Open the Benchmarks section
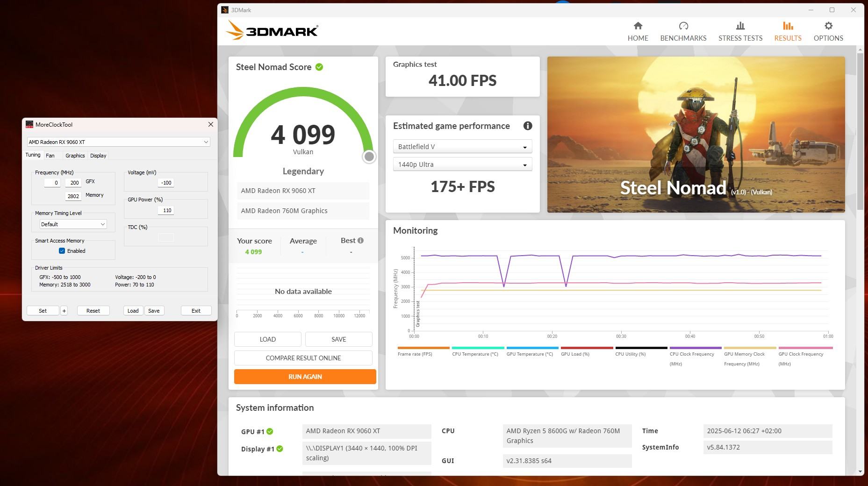Screen dimensions: 868x486 [683, 31]
